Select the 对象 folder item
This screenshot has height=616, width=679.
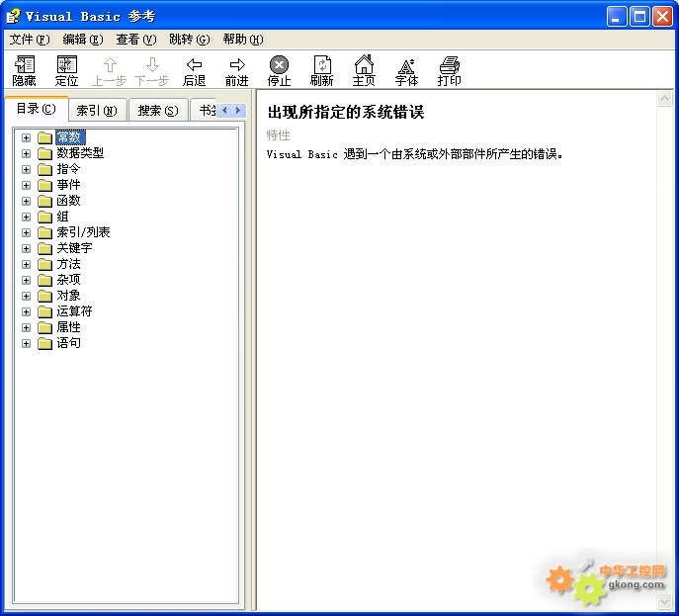[68, 296]
